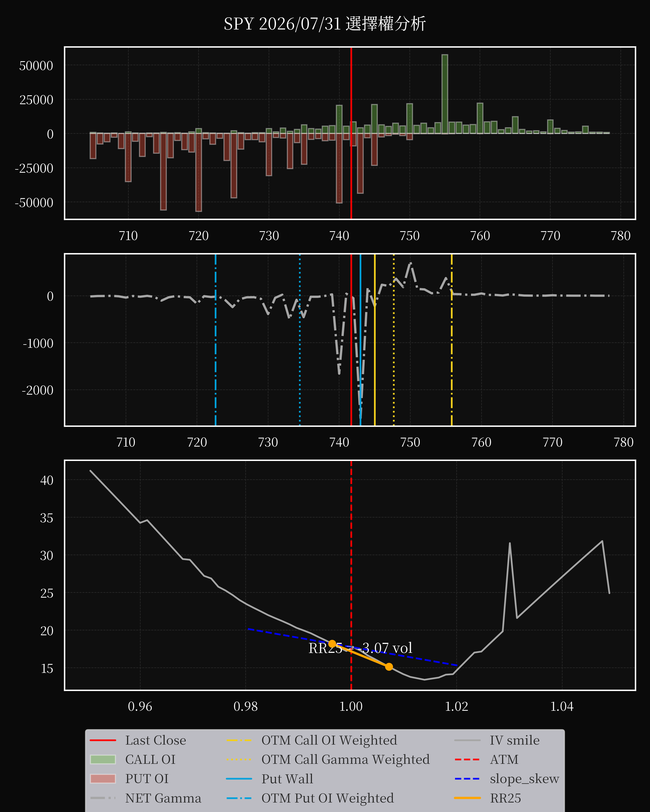Image resolution: width=650 pixels, height=812 pixels.
Task: Click the green CALL OI legend swatch
Action: click(x=103, y=759)
